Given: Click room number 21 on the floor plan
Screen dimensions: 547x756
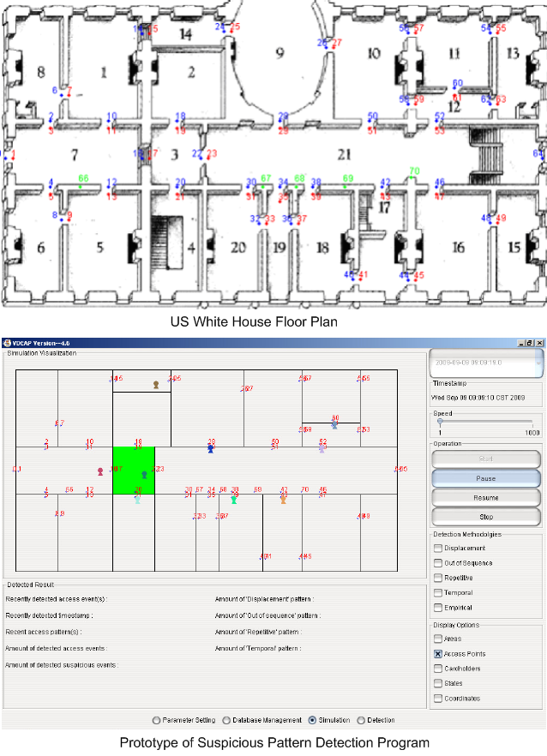Looking at the screenshot, I should pyautogui.click(x=344, y=154).
